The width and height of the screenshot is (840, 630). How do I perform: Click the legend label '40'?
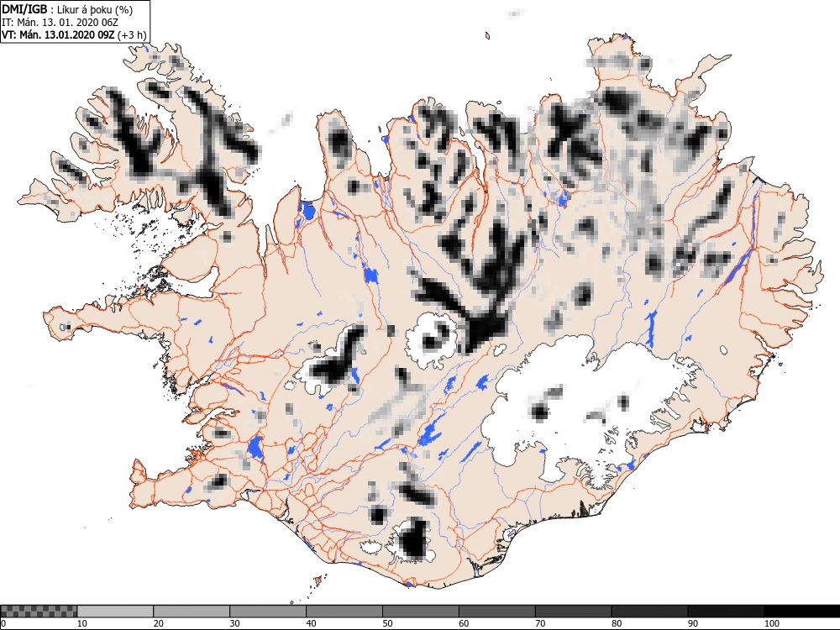coord(311,623)
